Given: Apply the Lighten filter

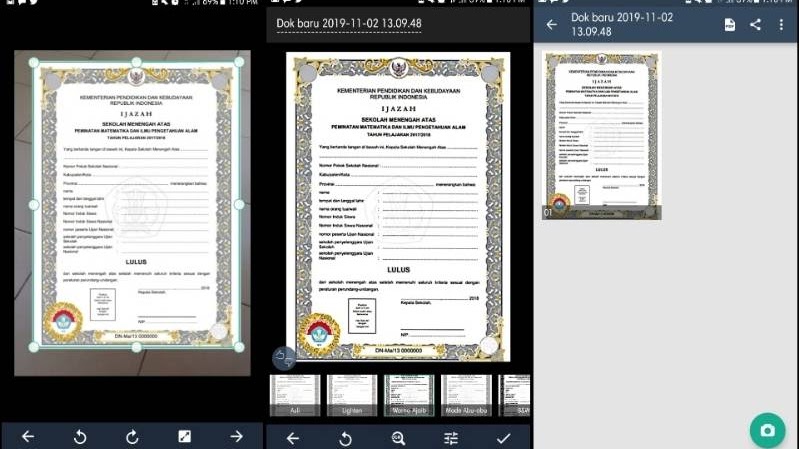Looking at the screenshot, I should pos(352,395).
